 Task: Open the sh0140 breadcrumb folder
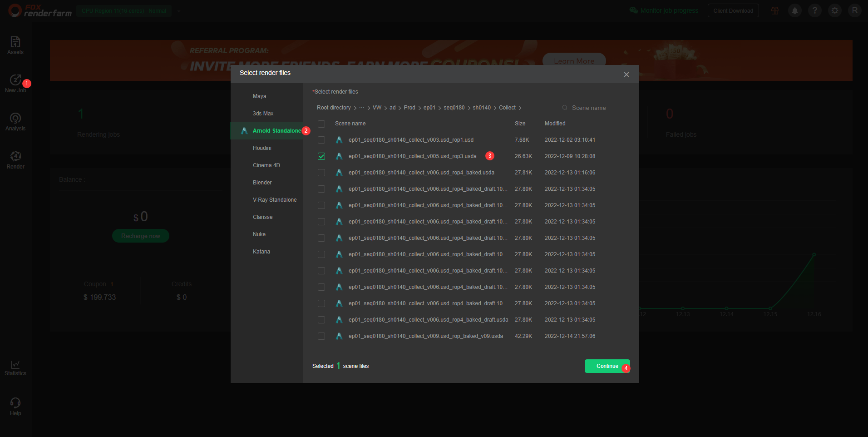pos(482,108)
